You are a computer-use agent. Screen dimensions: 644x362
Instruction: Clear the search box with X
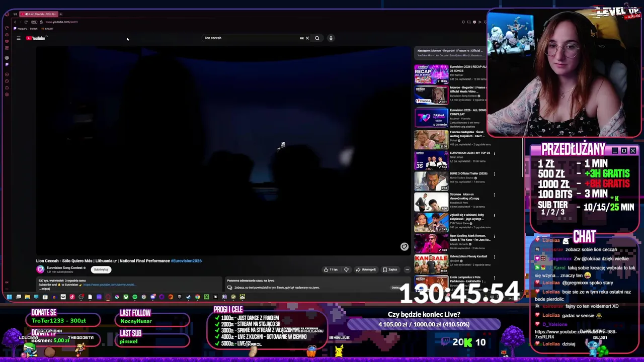307,38
